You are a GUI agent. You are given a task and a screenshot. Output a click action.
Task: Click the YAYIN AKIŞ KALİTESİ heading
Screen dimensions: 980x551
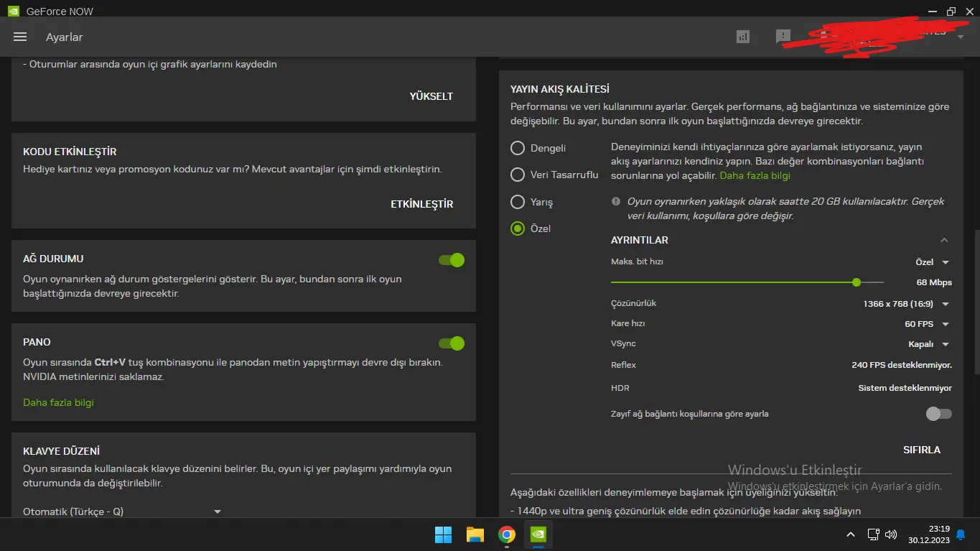coord(560,89)
